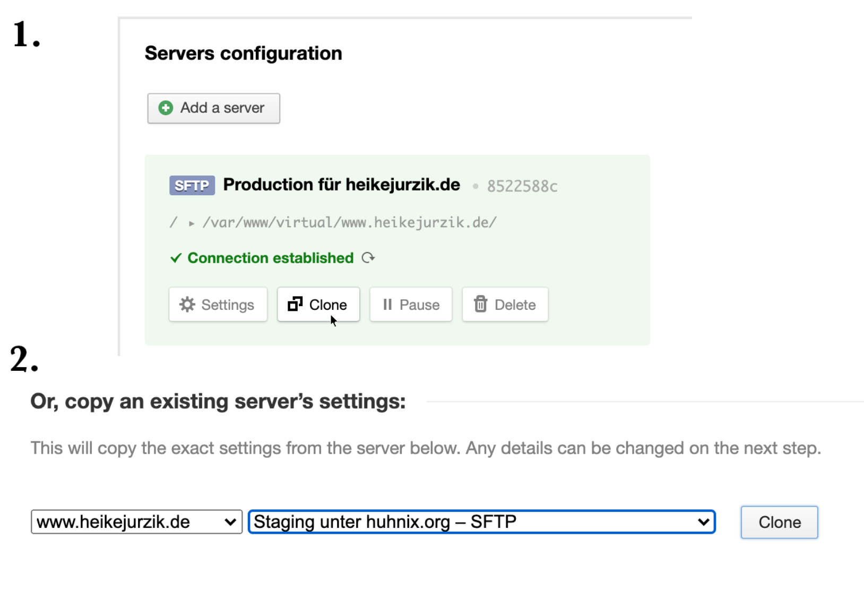864x616 pixels.
Task: Click the green checkmark beside Connection established
Action: 176,258
